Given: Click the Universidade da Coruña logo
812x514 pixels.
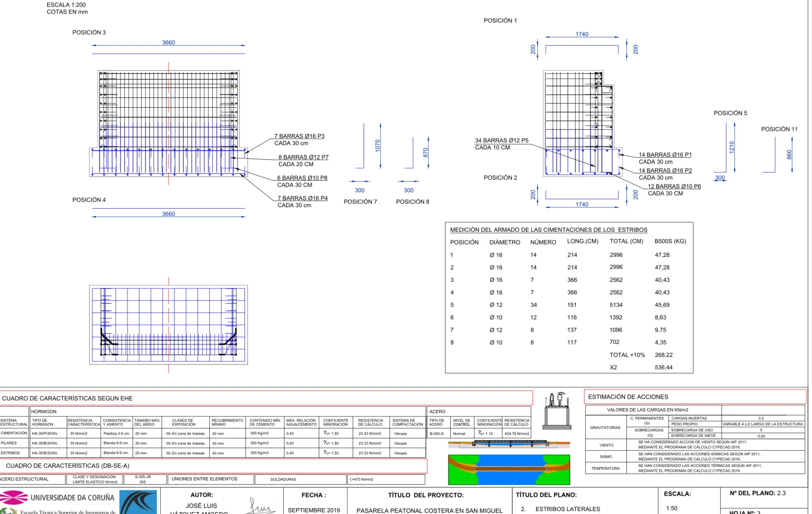Looking at the screenshot, I should coord(57,498).
